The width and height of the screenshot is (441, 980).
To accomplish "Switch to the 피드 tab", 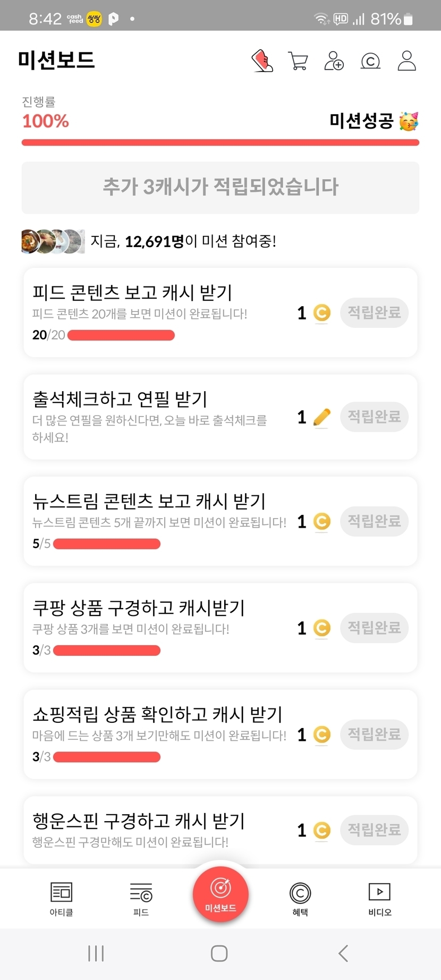I will pos(141,898).
